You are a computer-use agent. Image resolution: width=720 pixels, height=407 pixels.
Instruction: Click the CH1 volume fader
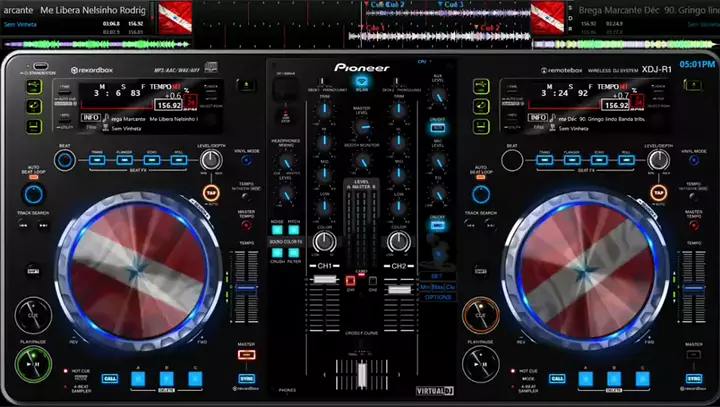coord(325,279)
